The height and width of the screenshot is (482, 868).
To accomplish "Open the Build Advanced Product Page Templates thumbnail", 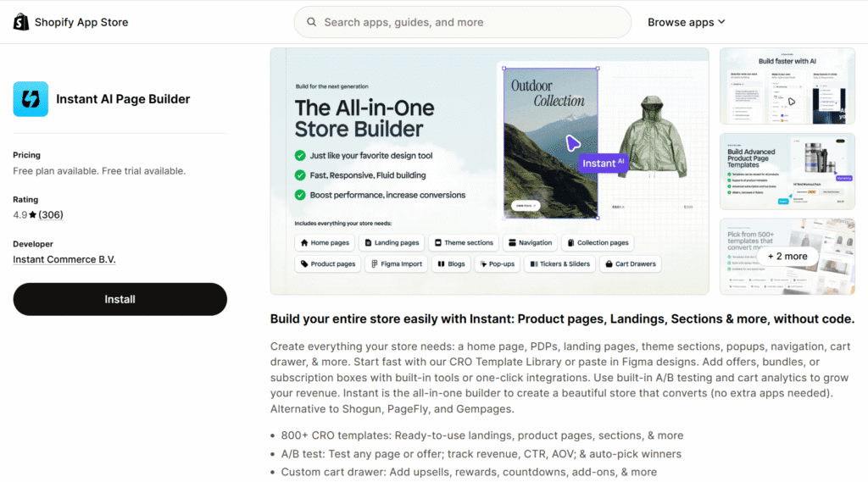I will (x=787, y=171).
